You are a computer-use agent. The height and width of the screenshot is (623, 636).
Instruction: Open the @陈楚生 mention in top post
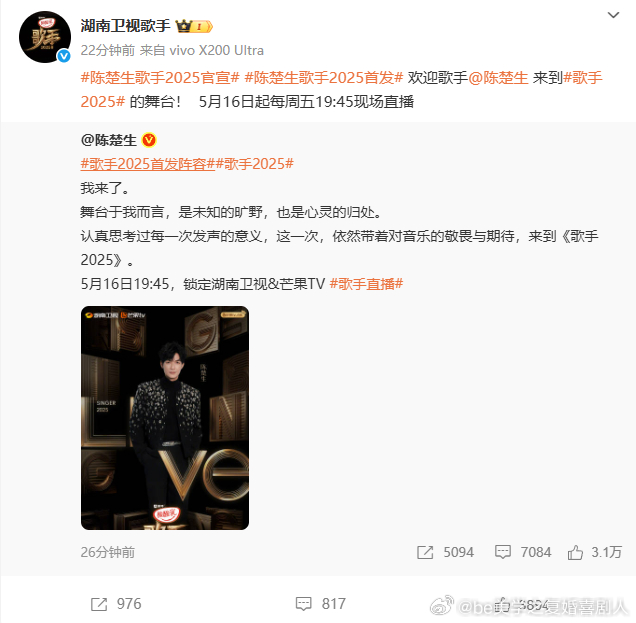498,77
